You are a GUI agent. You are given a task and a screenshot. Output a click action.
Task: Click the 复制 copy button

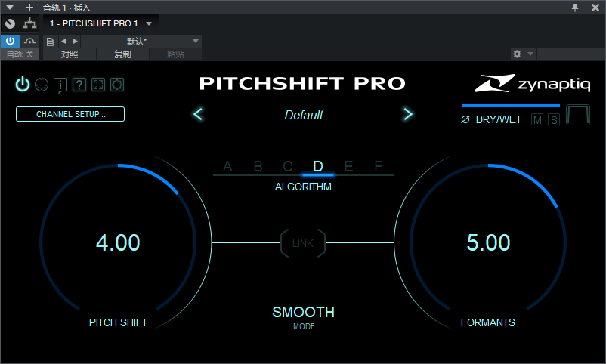(122, 54)
